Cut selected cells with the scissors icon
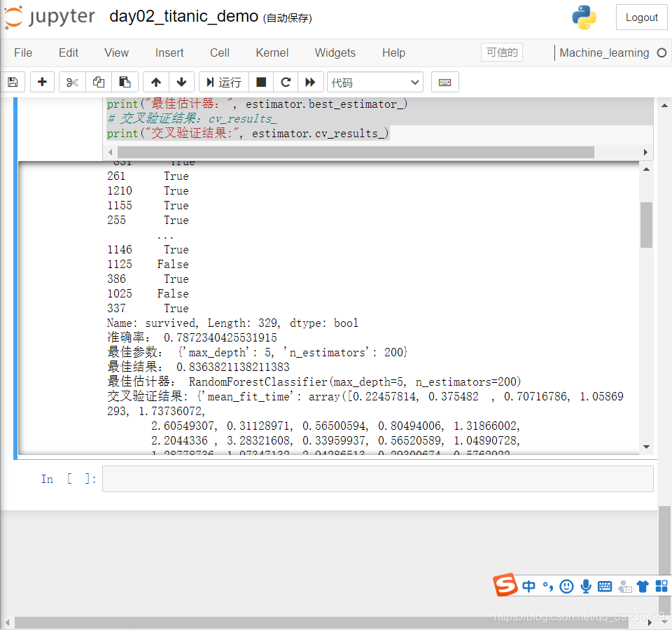 (72, 82)
